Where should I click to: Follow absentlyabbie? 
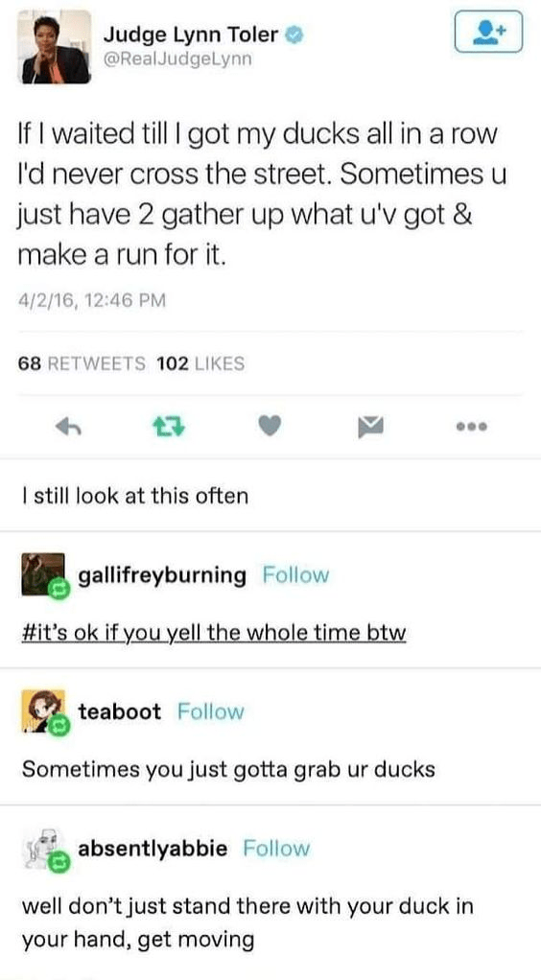276,848
